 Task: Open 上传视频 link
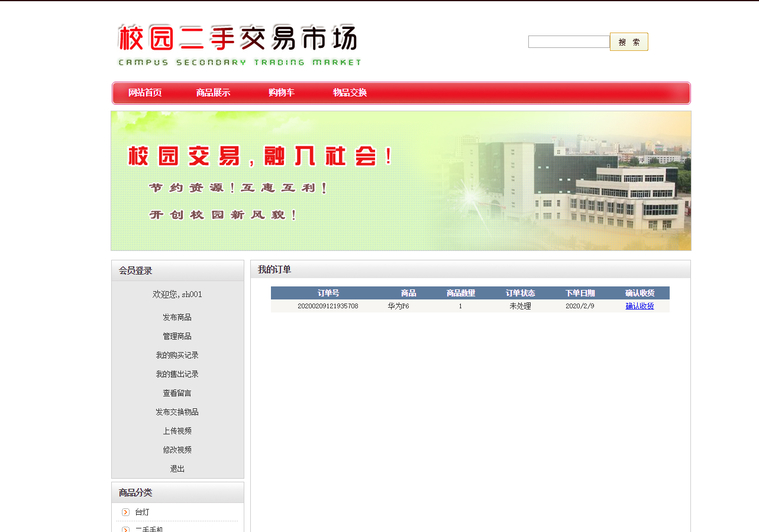point(177,431)
